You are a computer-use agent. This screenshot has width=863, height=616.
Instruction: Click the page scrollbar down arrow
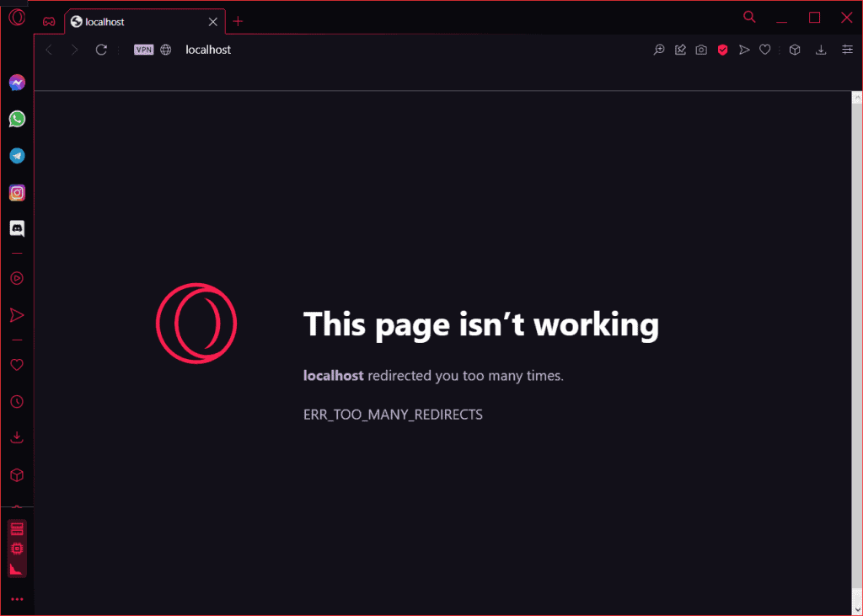[857, 609]
